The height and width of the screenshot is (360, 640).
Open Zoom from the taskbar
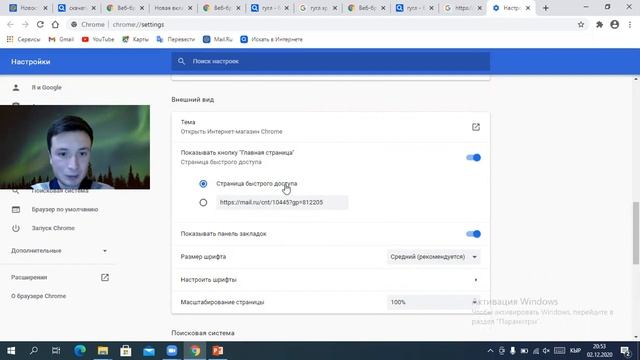172,351
